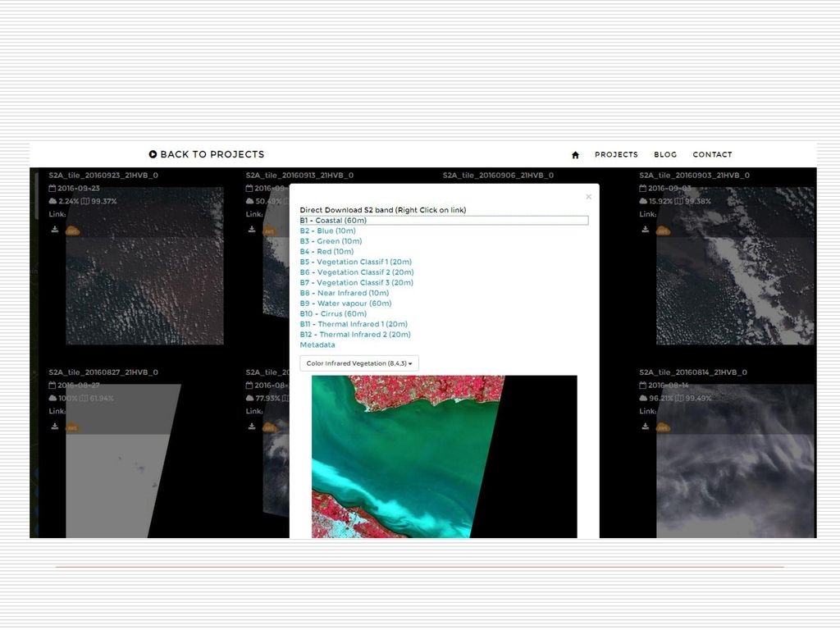Click cloud cover value 96.21%
840x630 pixels.
(660, 398)
